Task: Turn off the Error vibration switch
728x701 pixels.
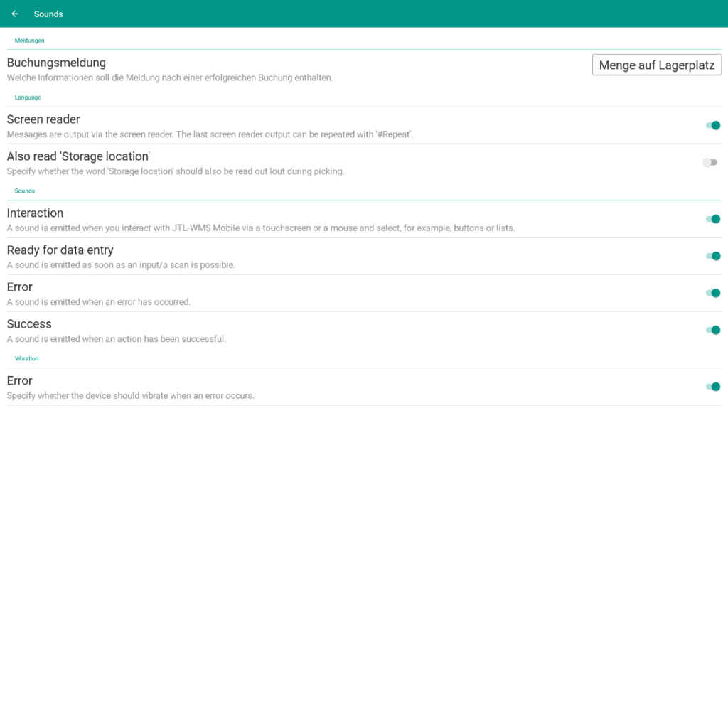Action: (712, 387)
